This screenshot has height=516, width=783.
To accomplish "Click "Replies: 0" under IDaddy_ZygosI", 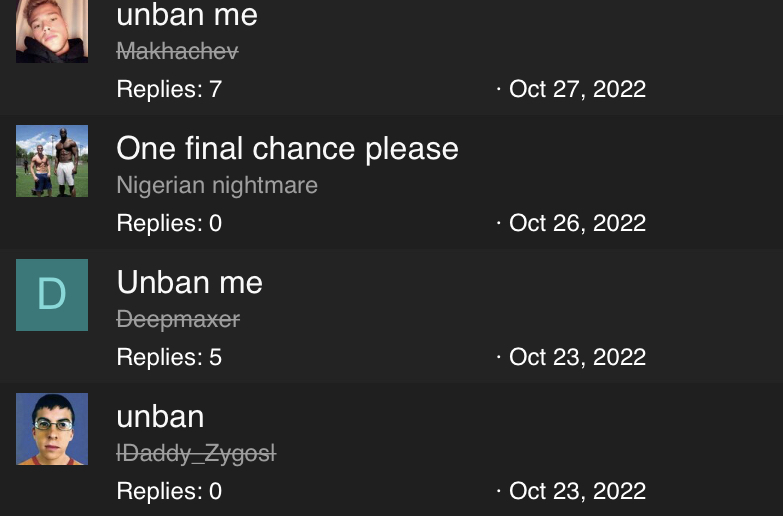I will tap(169, 491).
